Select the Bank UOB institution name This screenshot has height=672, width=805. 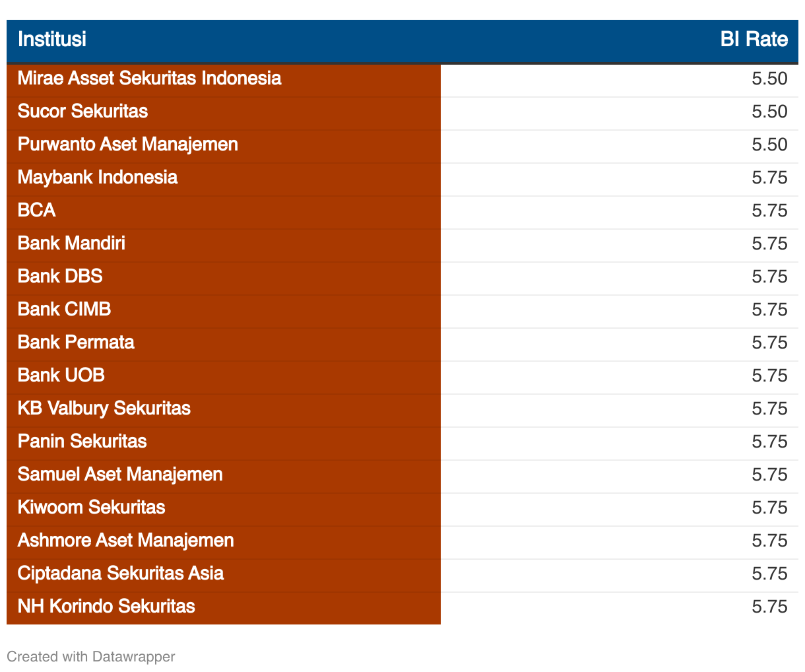click(61, 376)
